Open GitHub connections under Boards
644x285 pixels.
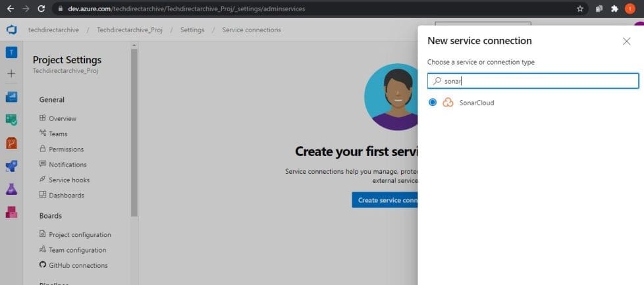click(78, 265)
